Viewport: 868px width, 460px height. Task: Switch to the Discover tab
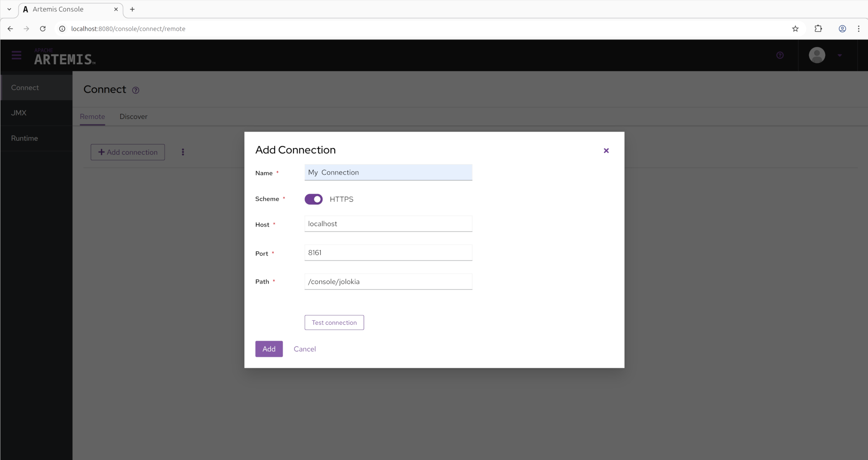click(x=133, y=117)
